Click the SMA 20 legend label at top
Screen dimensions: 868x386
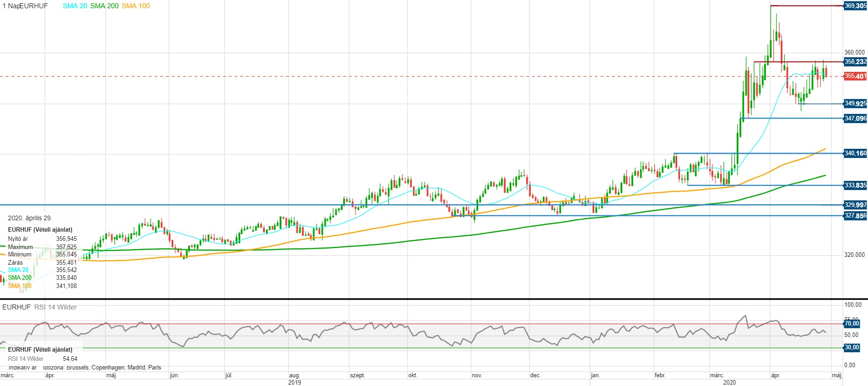click(75, 6)
